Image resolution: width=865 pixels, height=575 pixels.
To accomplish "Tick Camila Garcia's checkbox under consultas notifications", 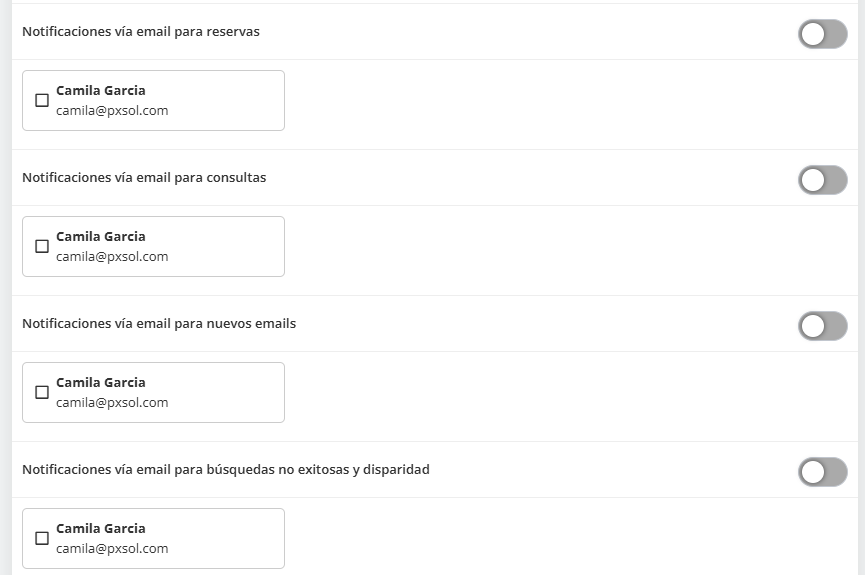I will (x=42, y=246).
